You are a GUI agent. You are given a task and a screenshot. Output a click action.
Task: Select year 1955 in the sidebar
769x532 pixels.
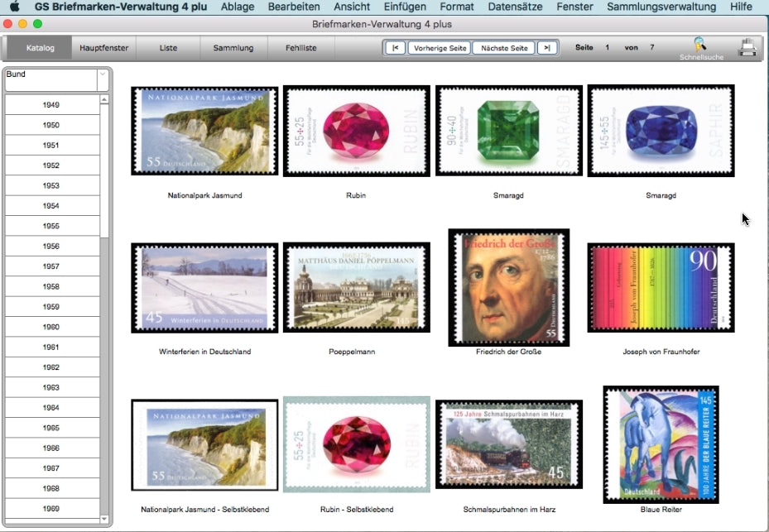[x=51, y=226]
